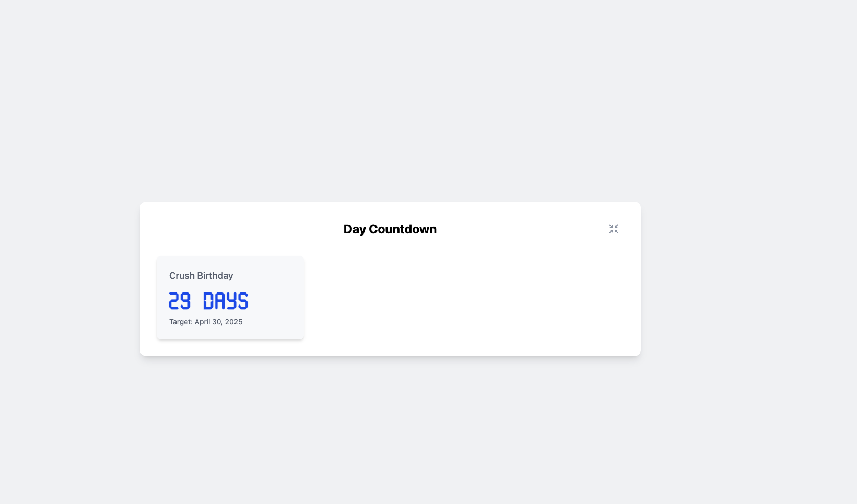Click the digit 9 of the 29 counter
Screen dimensions: 857x504
click(185, 301)
